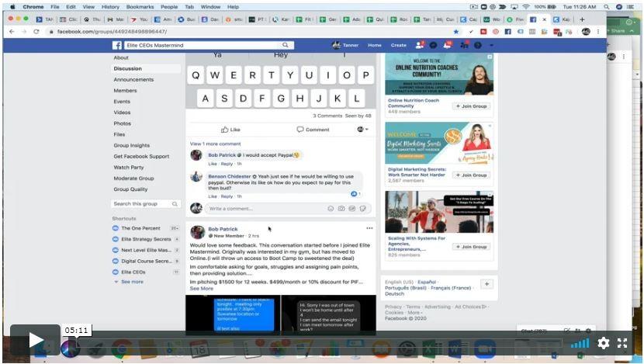Join the Digital Marketing Secrets group

[471, 175]
